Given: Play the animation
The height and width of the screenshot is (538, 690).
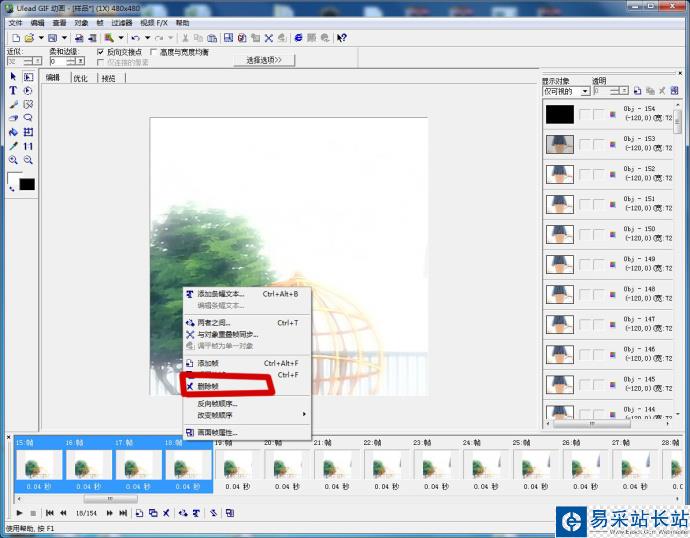Looking at the screenshot, I should point(19,513).
